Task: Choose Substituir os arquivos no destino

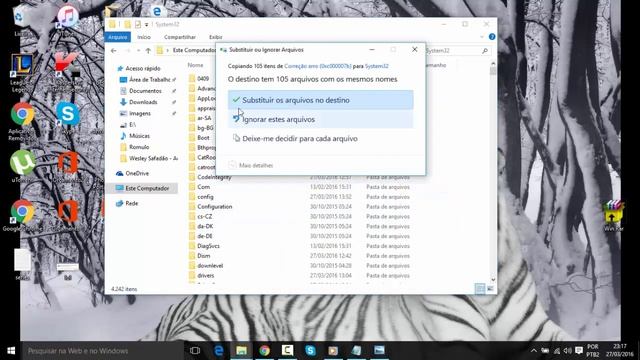Action: 320,100
